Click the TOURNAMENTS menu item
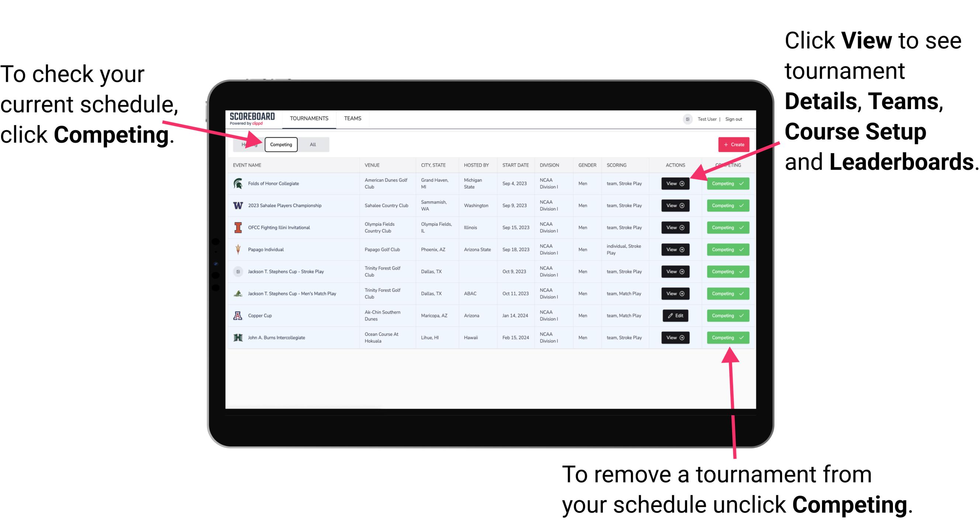This screenshot has width=980, height=527. pos(310,118)
